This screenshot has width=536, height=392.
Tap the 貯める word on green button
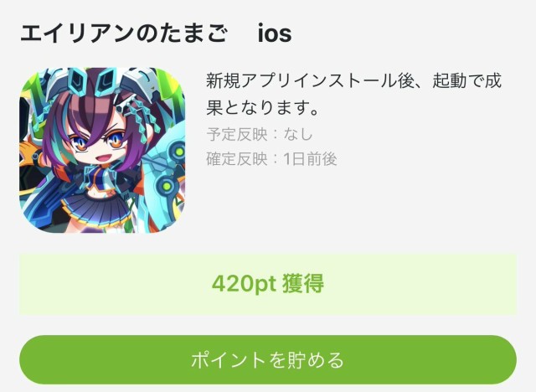click(x=316, y=360)
